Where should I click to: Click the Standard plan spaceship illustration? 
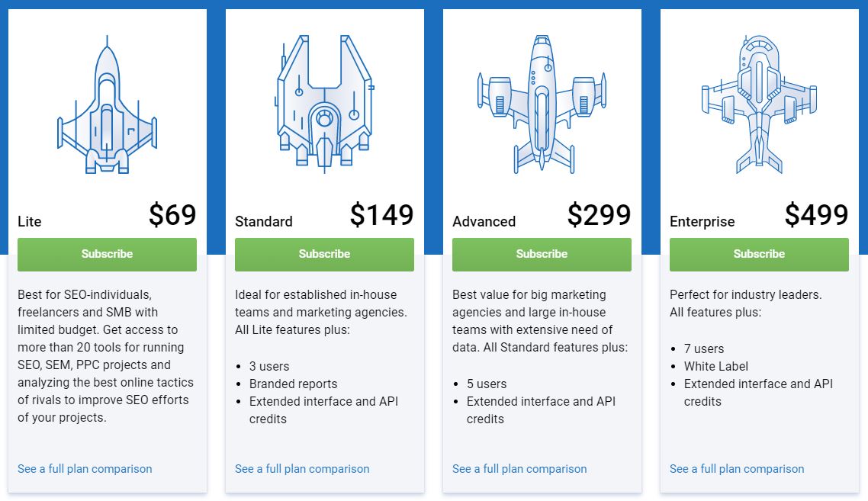pyautogui.click(x=324, y=104)
